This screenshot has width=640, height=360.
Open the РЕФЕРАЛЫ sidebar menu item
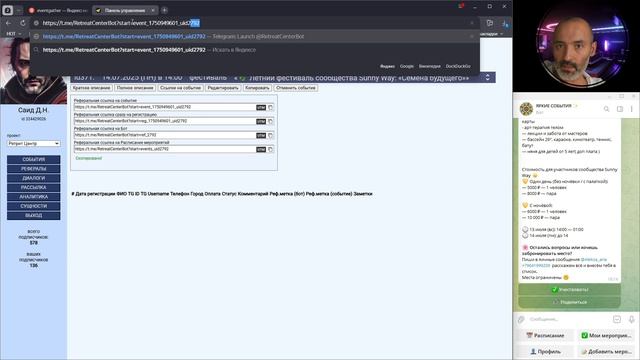33,169
